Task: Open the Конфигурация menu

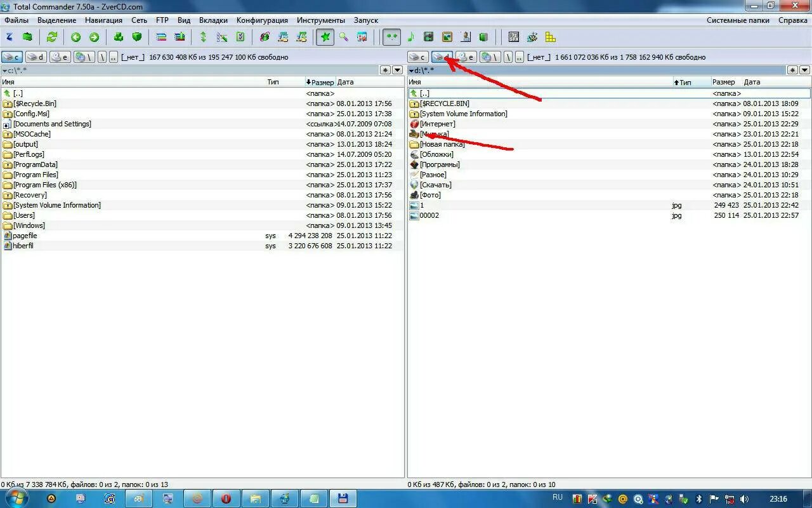Action: (262, 20)
